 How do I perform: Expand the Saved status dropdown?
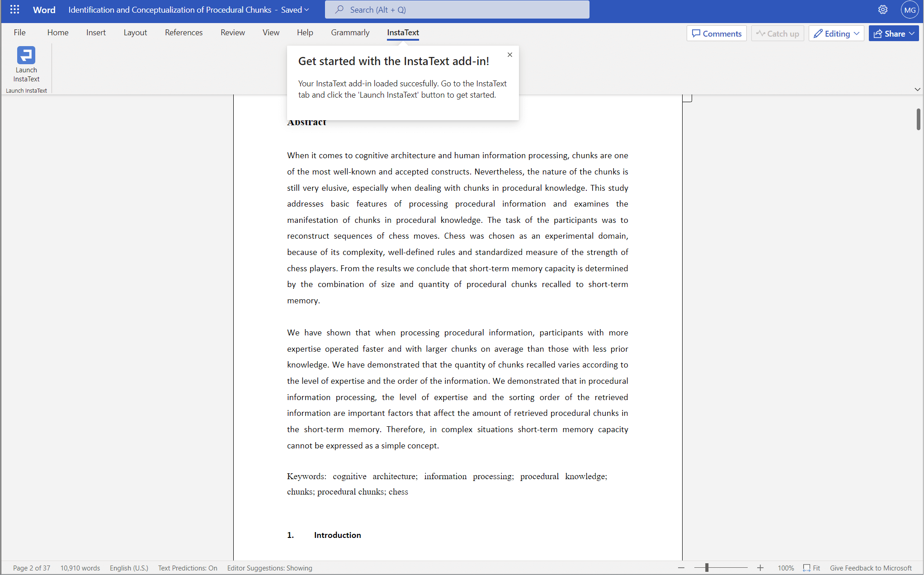pyautogui.click(x=307, y=9)
